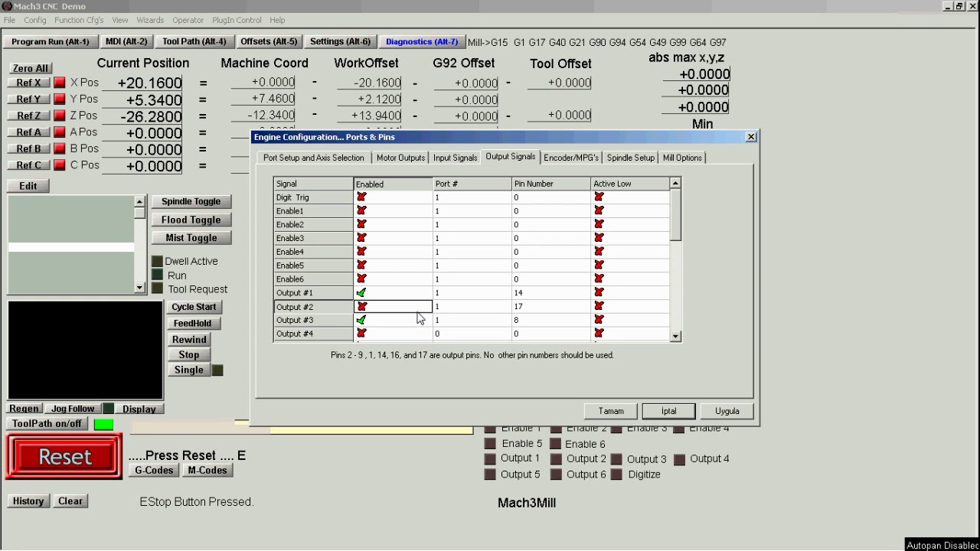
Task: Toggle Enabled mark for Enable4
Action: pos(361,252)
